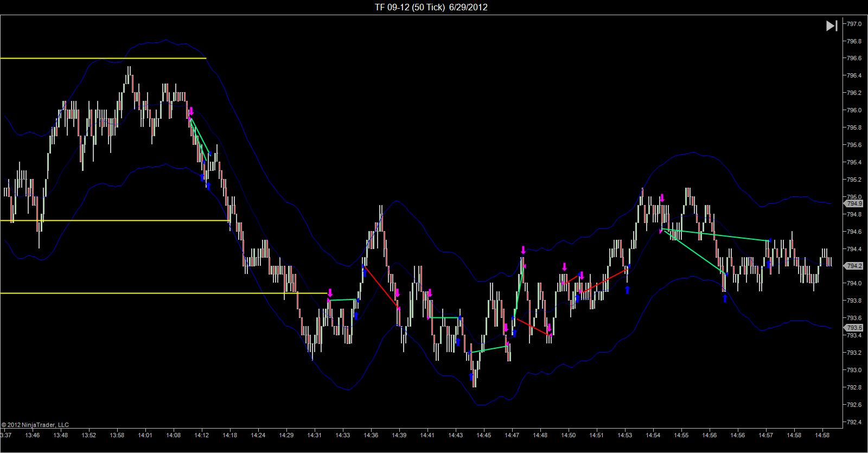The height and width of the screenshot is (453, 868).
Task: Click the 793.2 price axis label
Action: click(x=854, y=353)
